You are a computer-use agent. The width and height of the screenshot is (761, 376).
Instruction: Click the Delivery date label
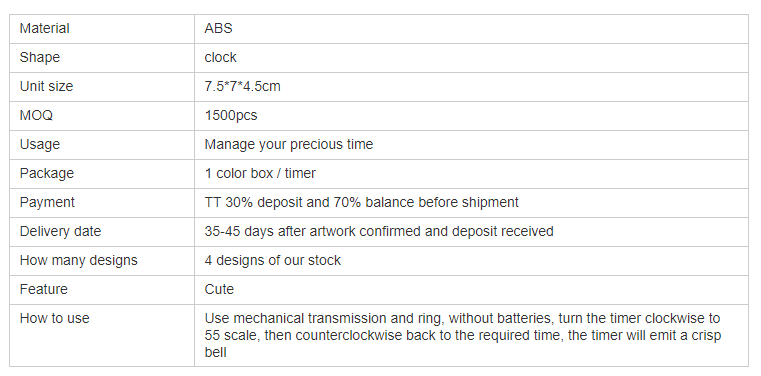point(60,231)
